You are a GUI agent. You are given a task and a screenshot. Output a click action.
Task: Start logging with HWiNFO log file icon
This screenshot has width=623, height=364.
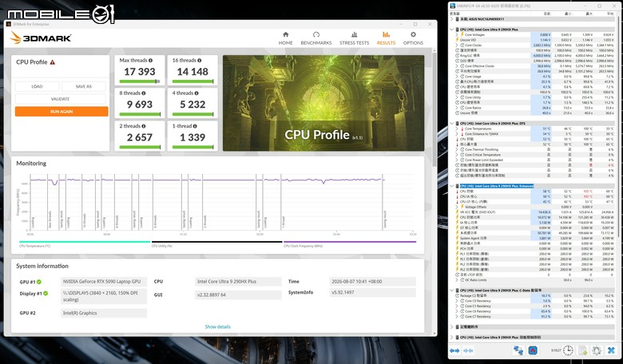point(582,350)
